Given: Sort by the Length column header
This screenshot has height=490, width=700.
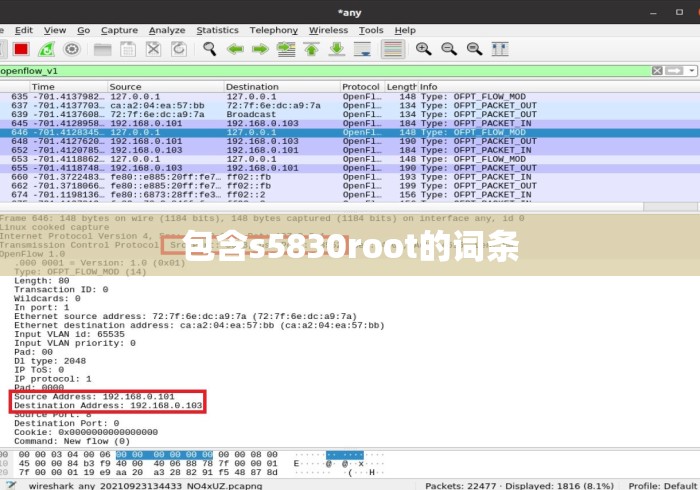Looking at the screenshot, I should 401,87.
